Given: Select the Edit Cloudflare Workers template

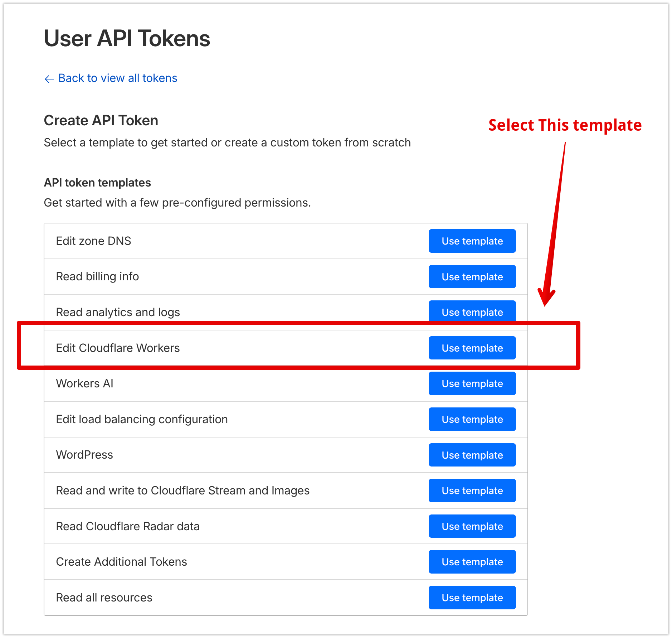Looking at the screenshot, I should 472,348.
